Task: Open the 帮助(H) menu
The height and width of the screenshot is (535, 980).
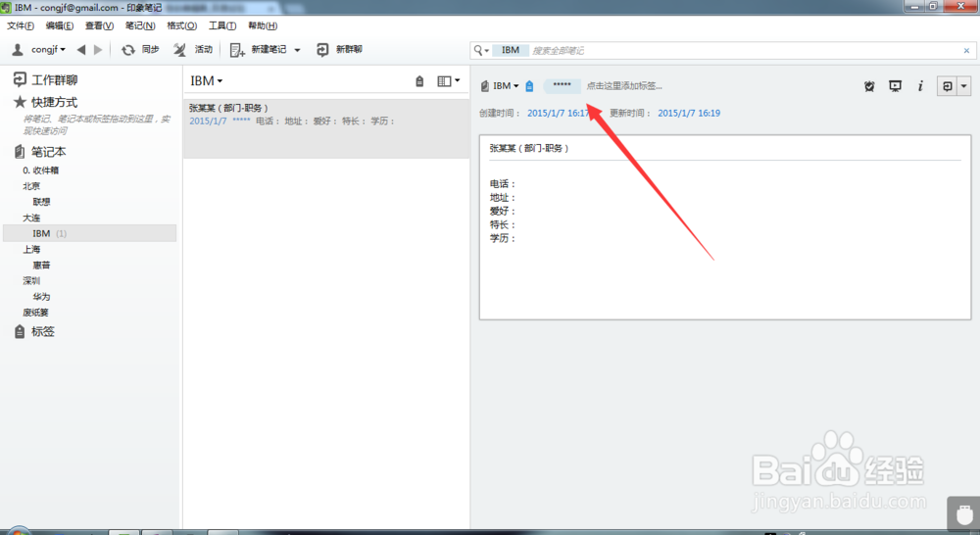Action: [263, 25]
